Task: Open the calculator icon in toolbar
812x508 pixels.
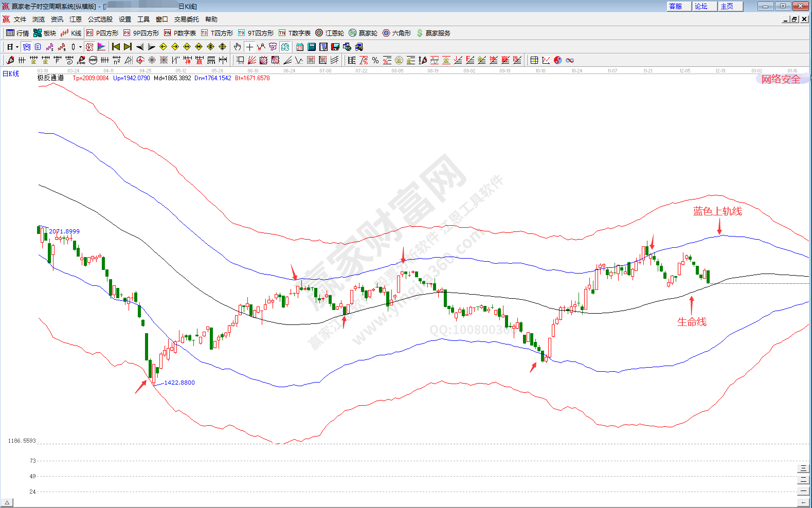Action: pos(311,47)
